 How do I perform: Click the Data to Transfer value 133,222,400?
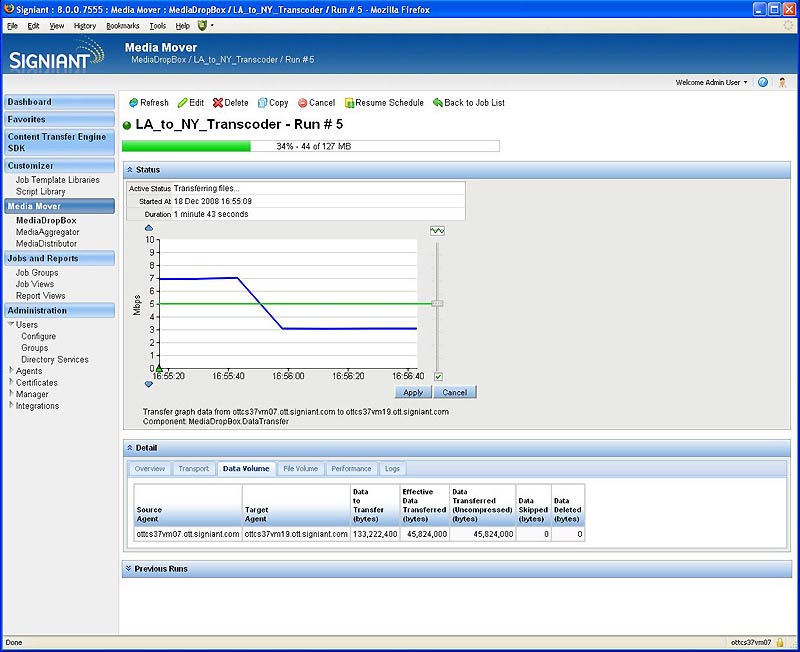[375, 534]
